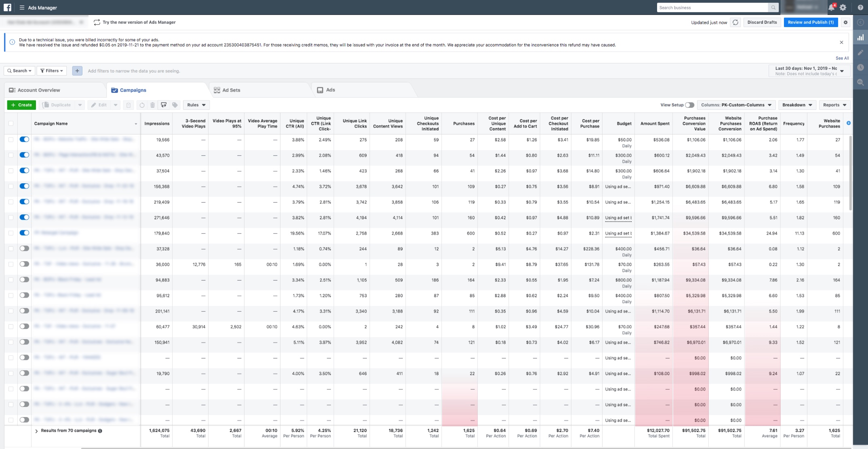This screenshot has width=868, height=449.
Task: Open the settings gear in top bar
Action: pyautogui.click(x=843, y=7)
